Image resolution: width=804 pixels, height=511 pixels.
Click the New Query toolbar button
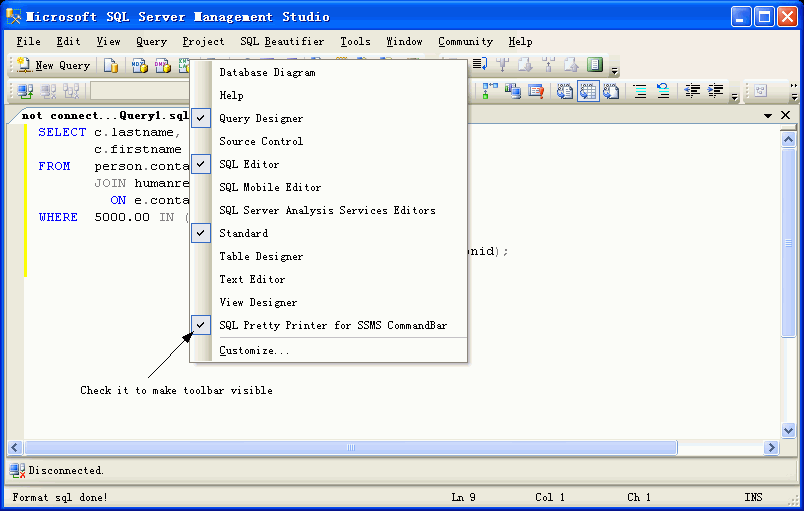[x=53, y=65]
